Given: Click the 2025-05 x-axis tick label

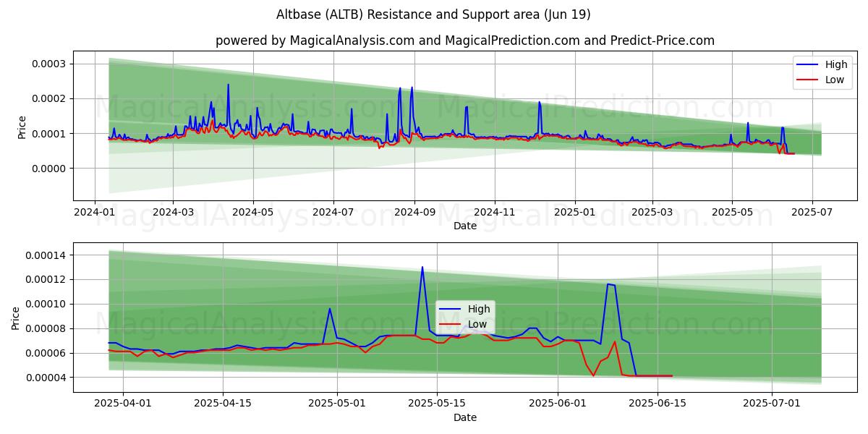Looking at the screenshot, I should pyautogui.click(x=732, y=212).
